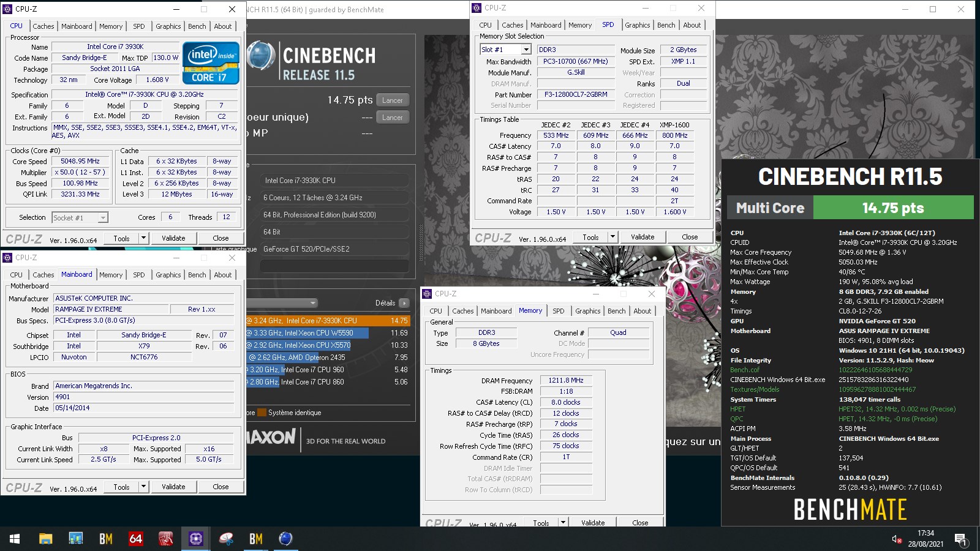Image resolution: width=980 pixels, height=551 pixels.
Task: Click the Channel # value Quad
Action: [618, 332]
